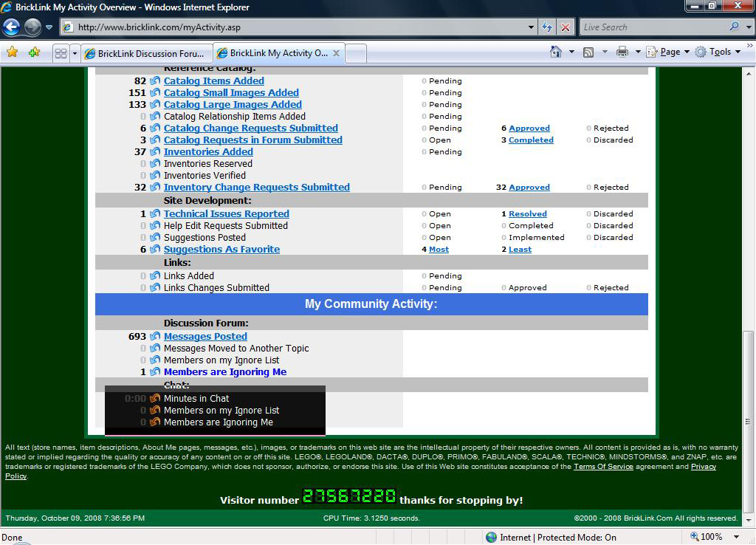Image resolution: width=756 pixels, height=545 pixels.
Task: Click the Add to Favorites icon
Action: pos(34,52)
